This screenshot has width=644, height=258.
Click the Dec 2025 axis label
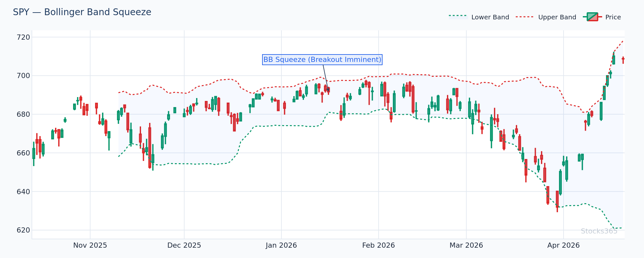tap(184, 245)
